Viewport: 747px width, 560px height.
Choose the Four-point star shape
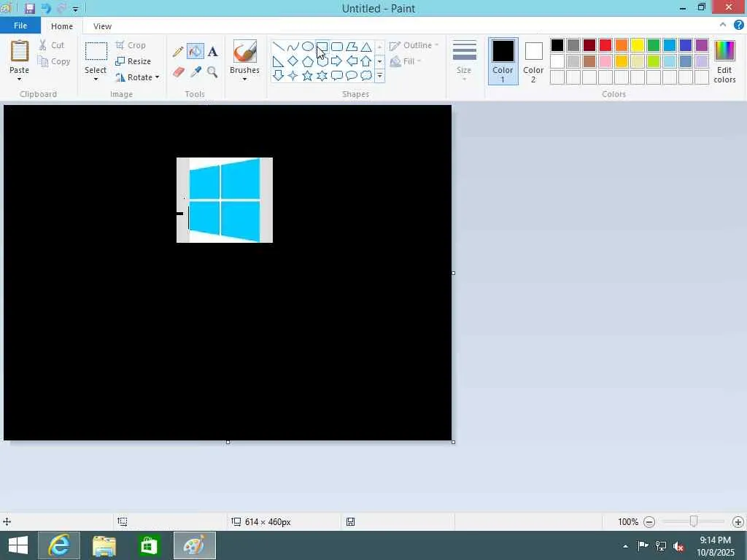[293, 76]
